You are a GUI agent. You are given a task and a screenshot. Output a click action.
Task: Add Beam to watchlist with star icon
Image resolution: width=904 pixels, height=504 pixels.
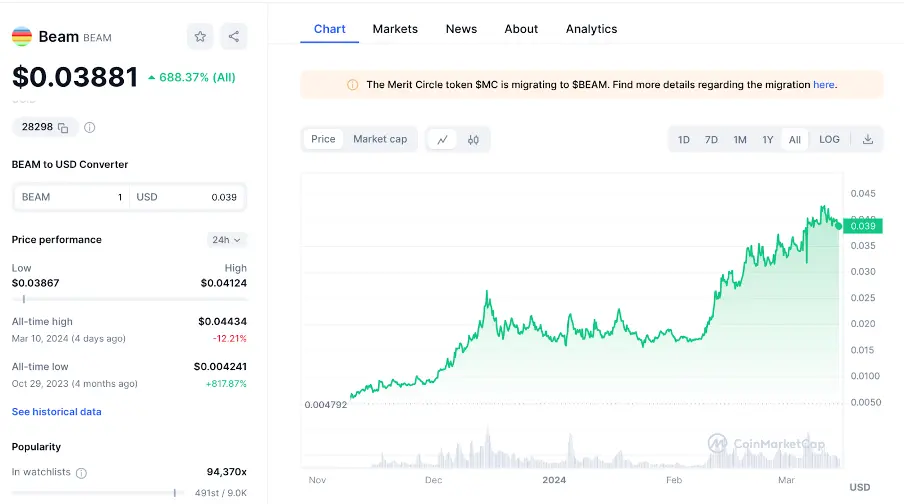(x=200, y=37)
